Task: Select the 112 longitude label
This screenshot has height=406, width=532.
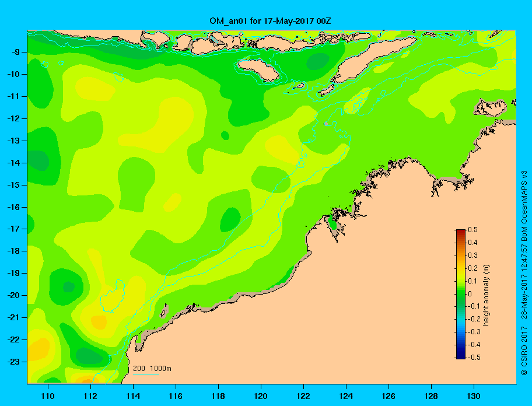Action: [90, 396]
